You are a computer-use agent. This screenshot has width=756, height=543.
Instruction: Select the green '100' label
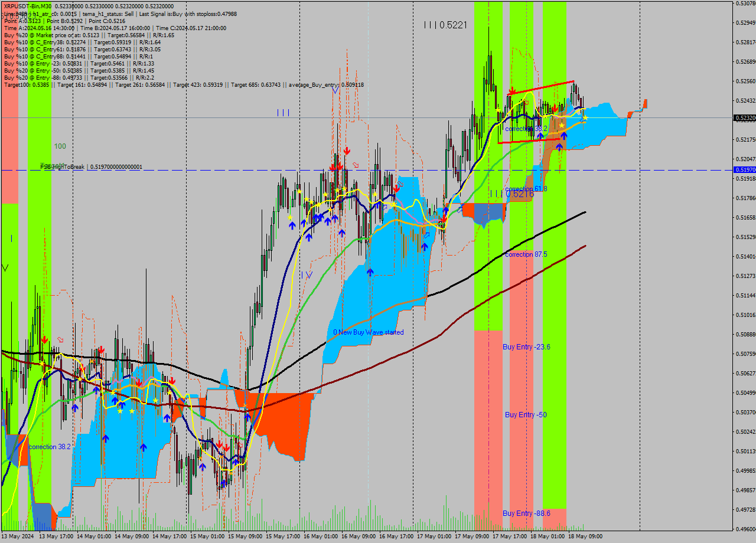(60, 146)
